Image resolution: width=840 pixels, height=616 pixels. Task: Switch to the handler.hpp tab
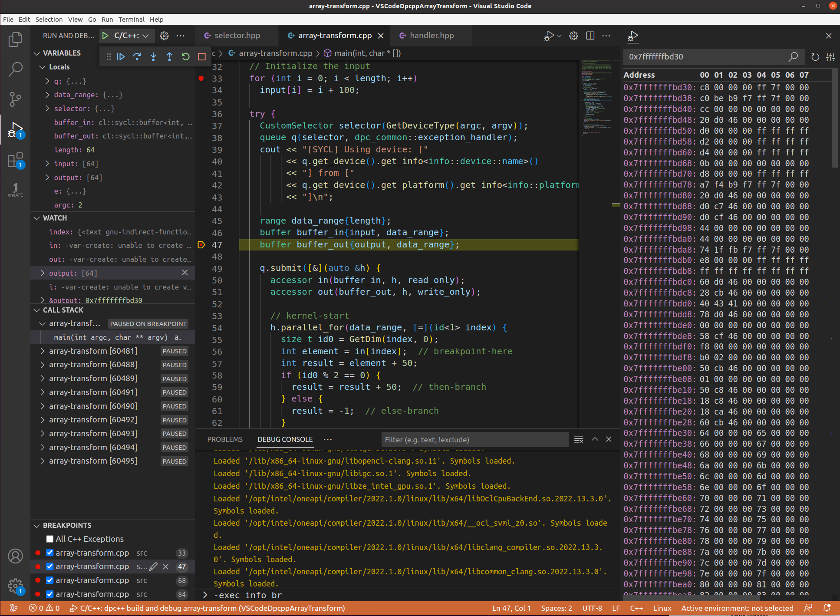[432, 36]
